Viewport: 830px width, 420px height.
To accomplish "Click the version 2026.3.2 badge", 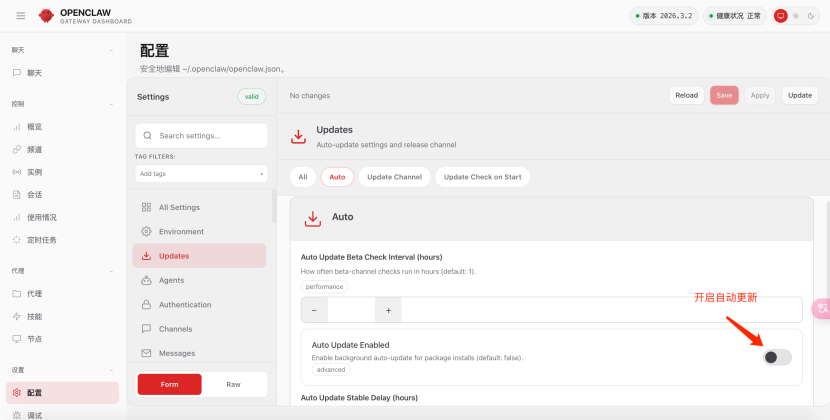I will click(664, 16).
